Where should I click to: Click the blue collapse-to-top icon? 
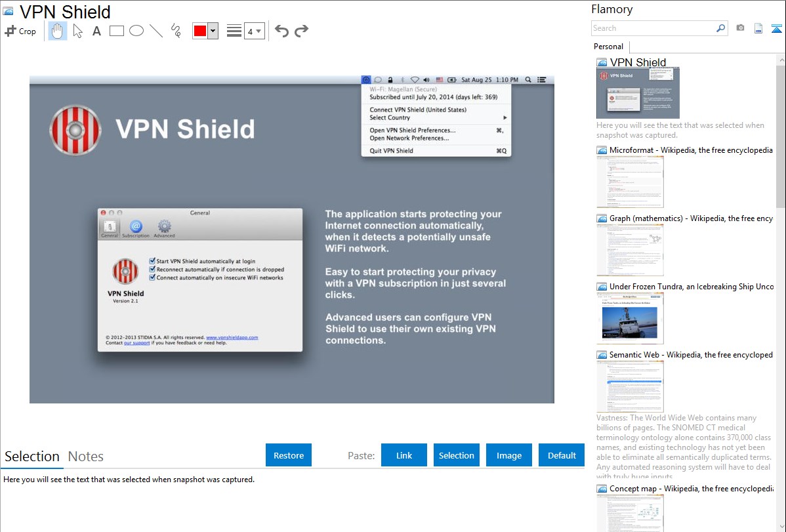(x=776, y=28)
